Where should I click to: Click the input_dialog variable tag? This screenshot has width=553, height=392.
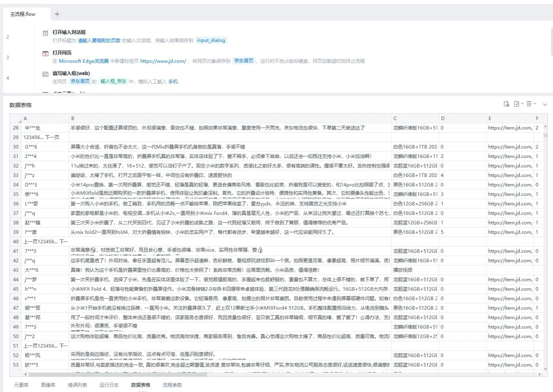(211, 40)
